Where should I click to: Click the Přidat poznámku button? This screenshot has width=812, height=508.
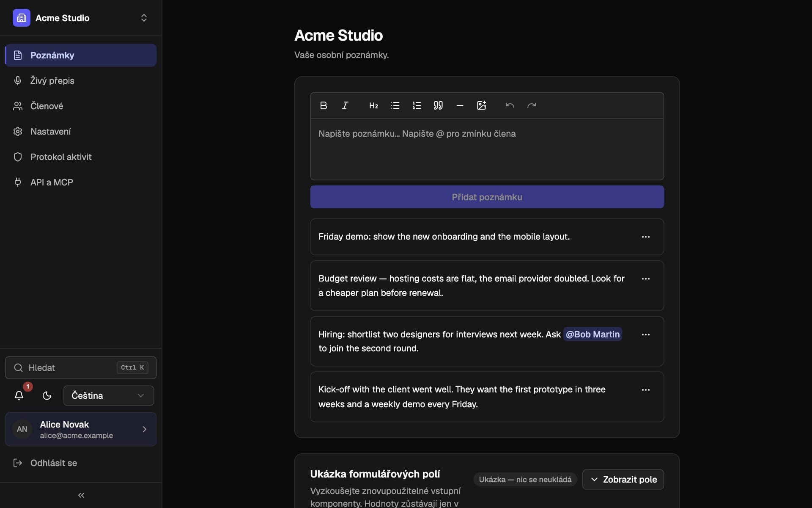pyautogui.click(x=487, y=197)
